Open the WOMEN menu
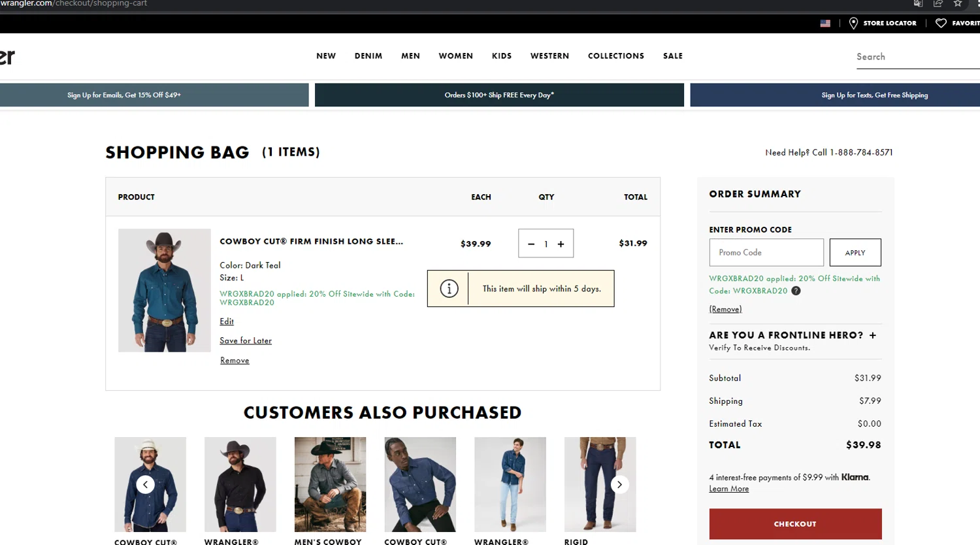 tap(455, 56)
